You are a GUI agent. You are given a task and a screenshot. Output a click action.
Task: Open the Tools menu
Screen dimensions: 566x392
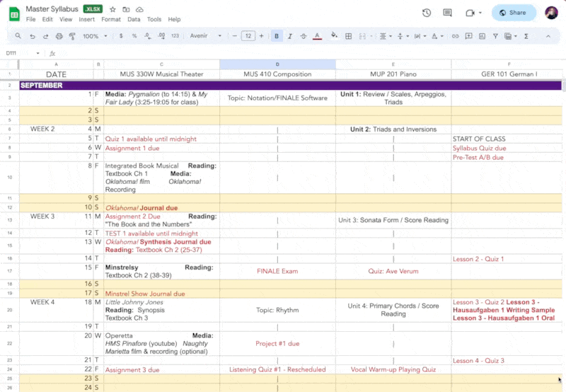(154, 20)
